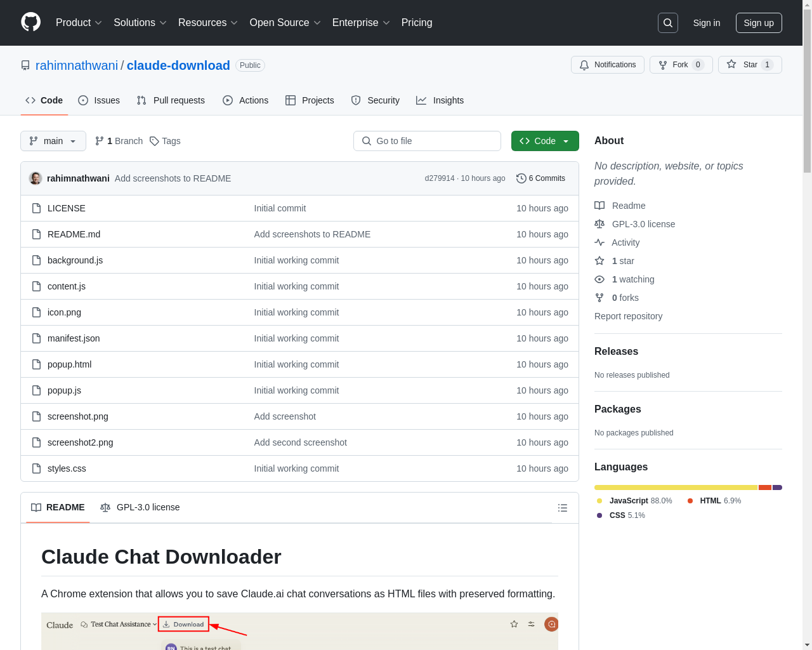Click the notifications bell icon

[584, 65]
